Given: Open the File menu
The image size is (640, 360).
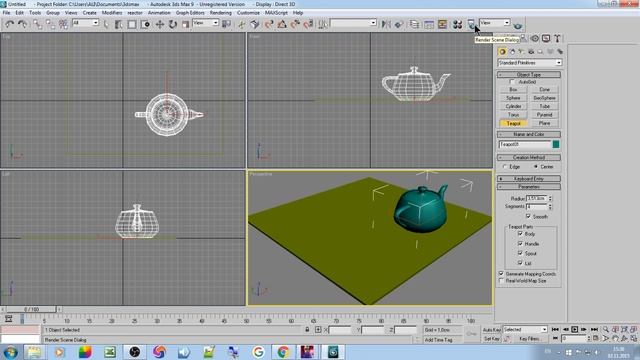Looking at the screenshot, I should coord(7,13).
